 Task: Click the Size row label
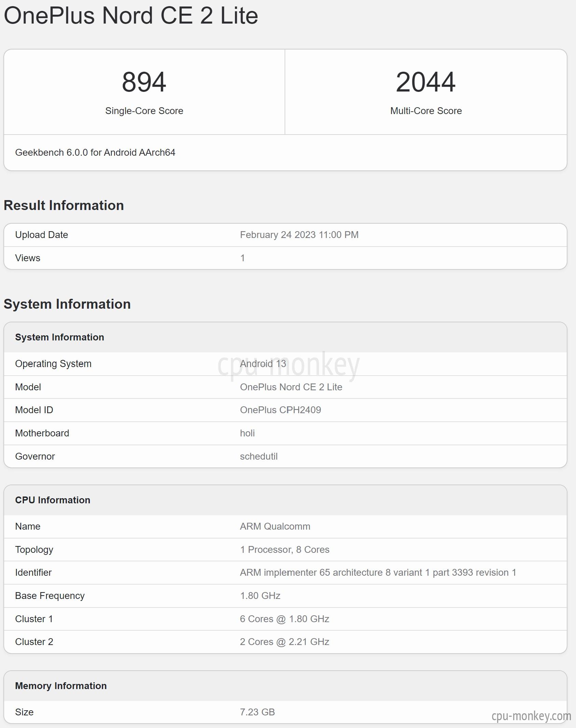click(24, 712)
